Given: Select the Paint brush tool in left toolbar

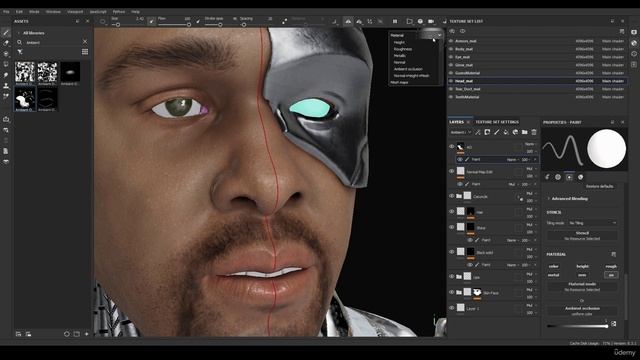Looking at the screenshot, I should click(6, 32).
